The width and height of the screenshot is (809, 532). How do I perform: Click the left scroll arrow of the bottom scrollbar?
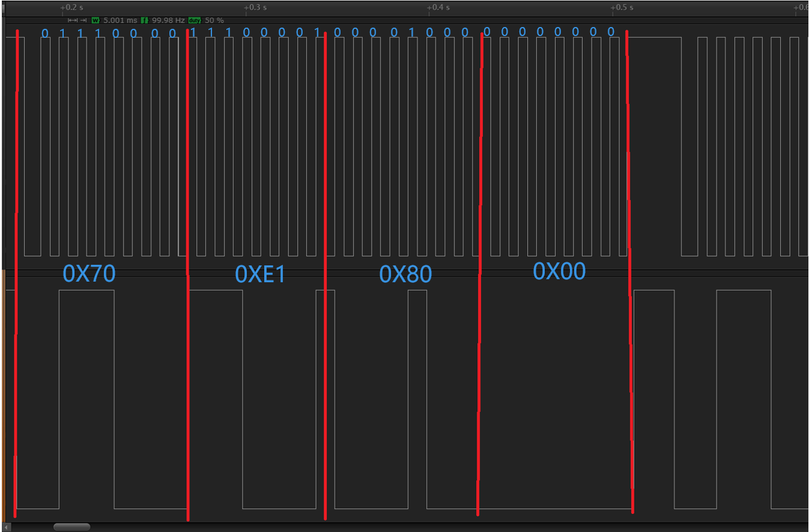point(7,527)
